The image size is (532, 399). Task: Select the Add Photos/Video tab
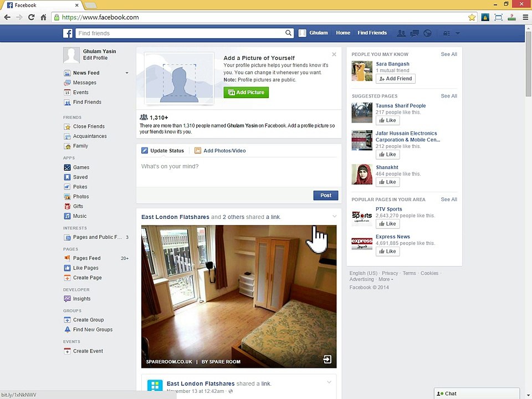click(x=220, y=151)
